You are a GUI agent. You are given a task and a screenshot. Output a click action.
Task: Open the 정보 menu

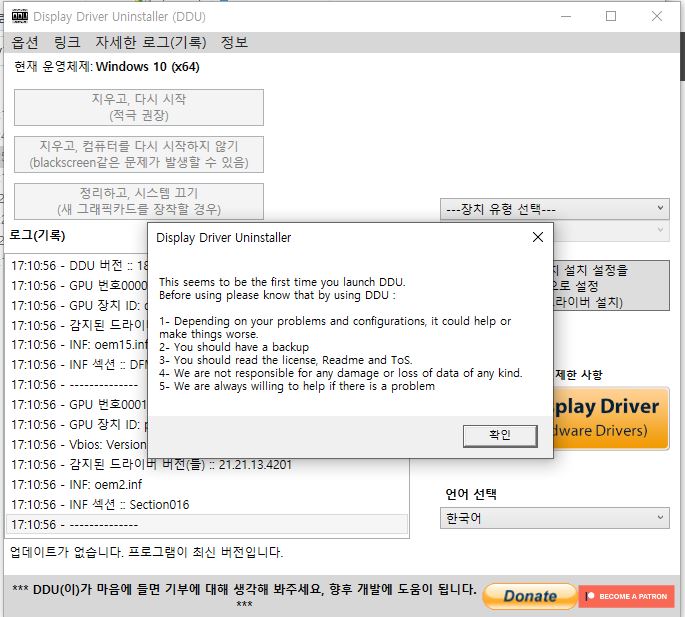234,42
